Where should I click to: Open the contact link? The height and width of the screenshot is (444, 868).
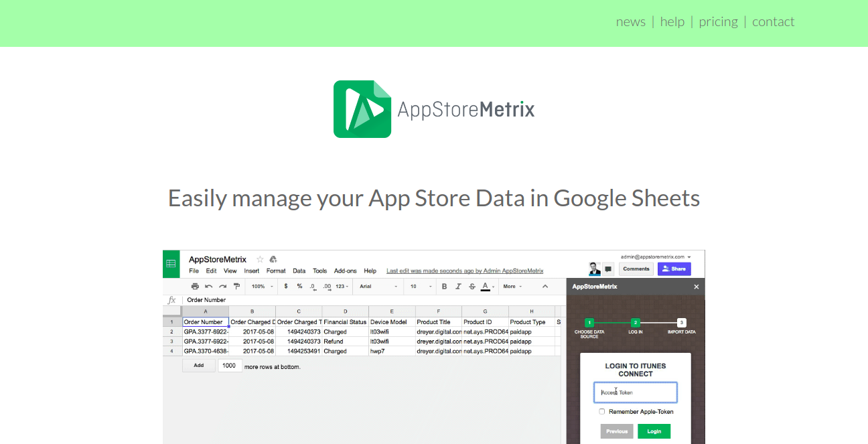pyautogui.click(x=773, y=21)
